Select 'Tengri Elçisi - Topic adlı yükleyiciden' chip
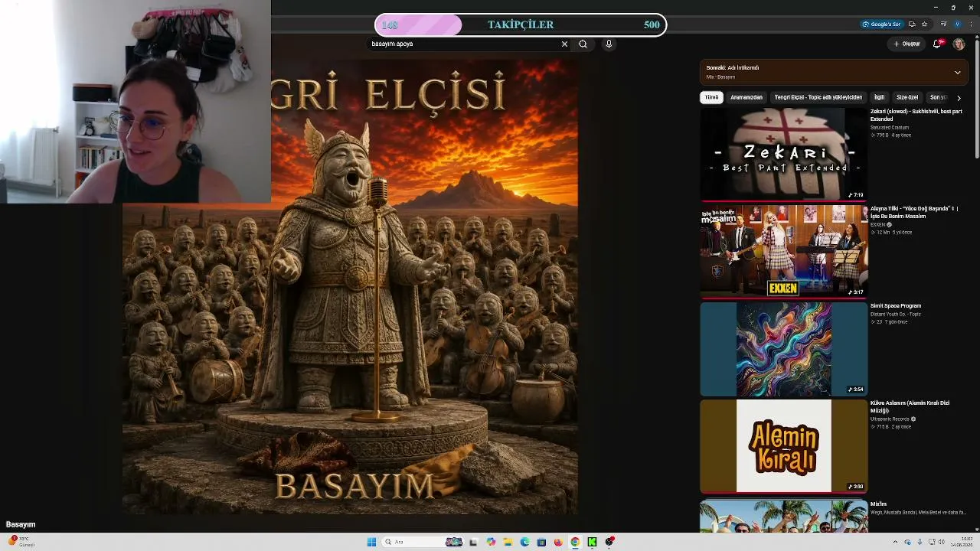 [x=818, y=97]
